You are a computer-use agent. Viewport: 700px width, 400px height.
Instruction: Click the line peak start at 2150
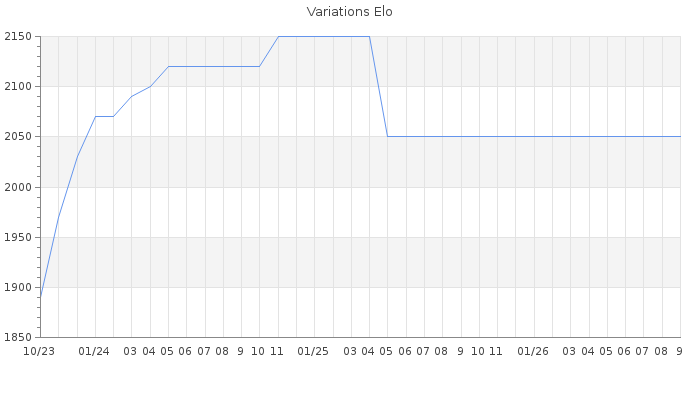[279, 37]
